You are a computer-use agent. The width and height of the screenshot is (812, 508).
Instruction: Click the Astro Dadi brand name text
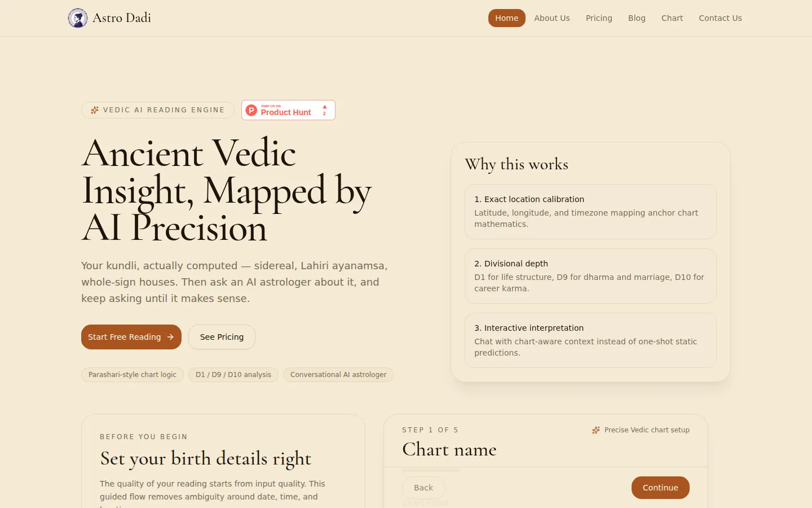122,18
